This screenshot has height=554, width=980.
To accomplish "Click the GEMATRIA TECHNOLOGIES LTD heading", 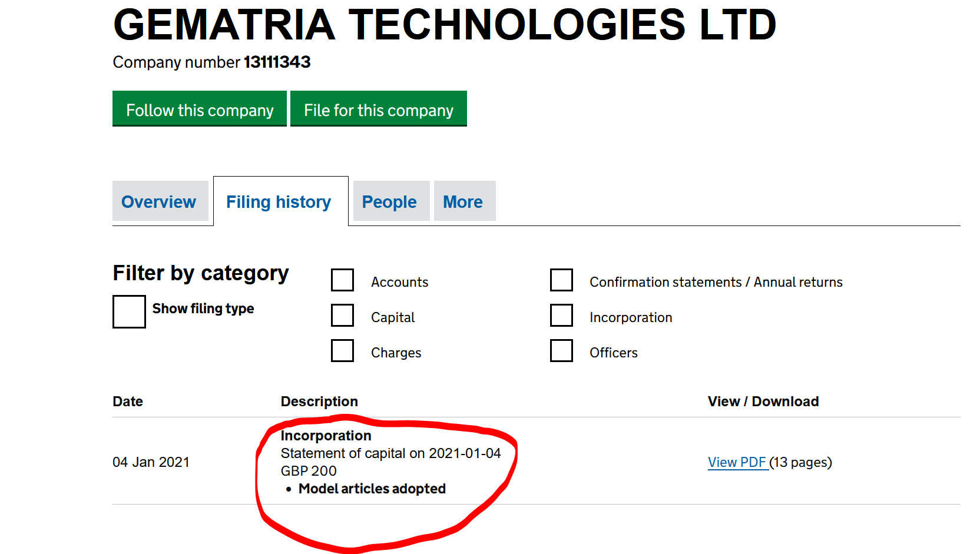I will click(x=445, y=25).
